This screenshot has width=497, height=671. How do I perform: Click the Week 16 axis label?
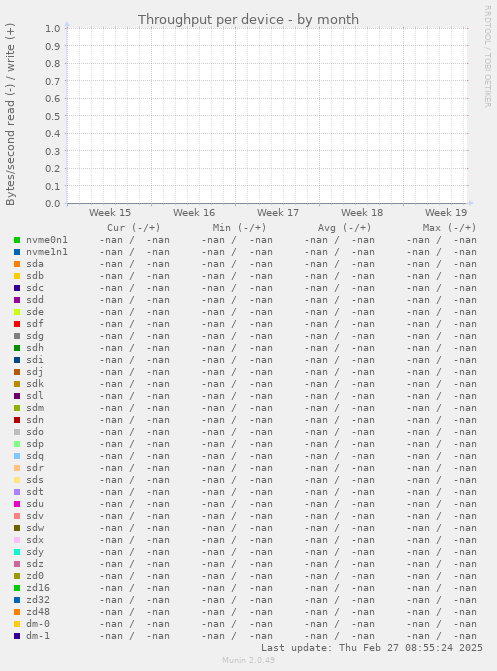tap(194, 213)
